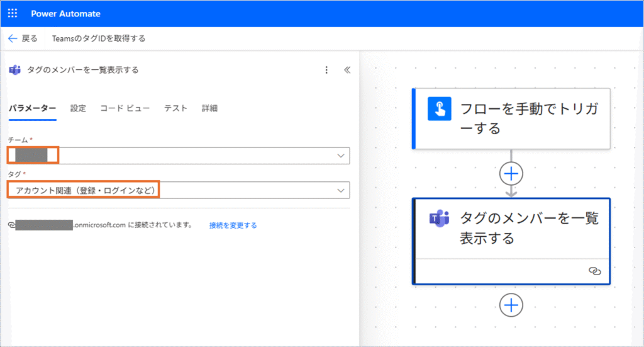Add a step between trigger and action
Screen dimensions: 644x347
click(x=511, y=174)
